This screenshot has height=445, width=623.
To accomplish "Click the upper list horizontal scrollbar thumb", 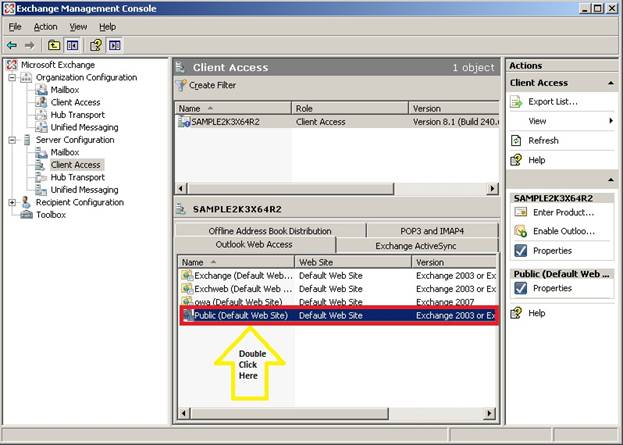I will point(290,189).
